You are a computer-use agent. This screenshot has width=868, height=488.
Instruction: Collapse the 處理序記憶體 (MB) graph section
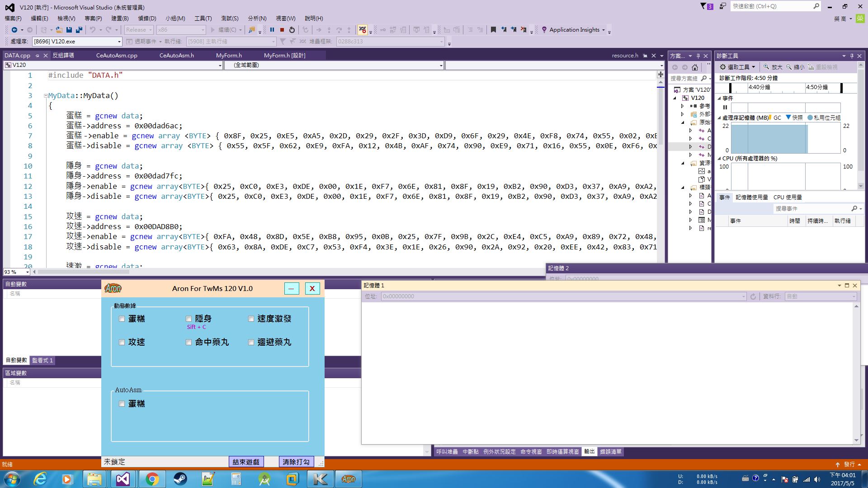pos(719,117)
